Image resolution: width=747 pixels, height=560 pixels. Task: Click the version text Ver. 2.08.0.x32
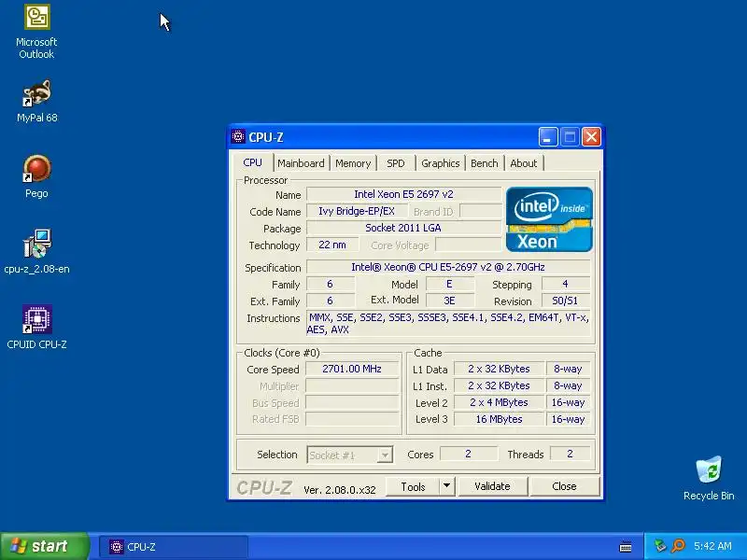(340, 489)
